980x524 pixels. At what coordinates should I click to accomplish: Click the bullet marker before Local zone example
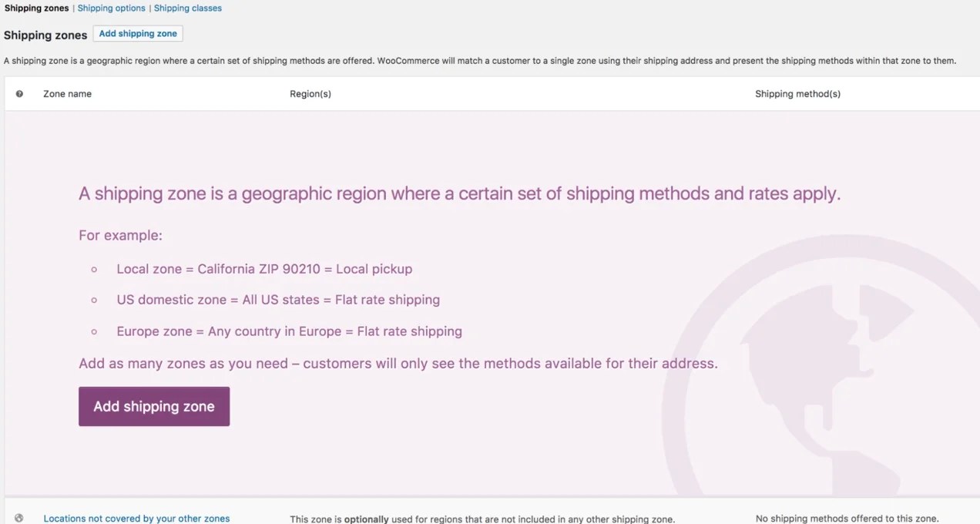94,269
